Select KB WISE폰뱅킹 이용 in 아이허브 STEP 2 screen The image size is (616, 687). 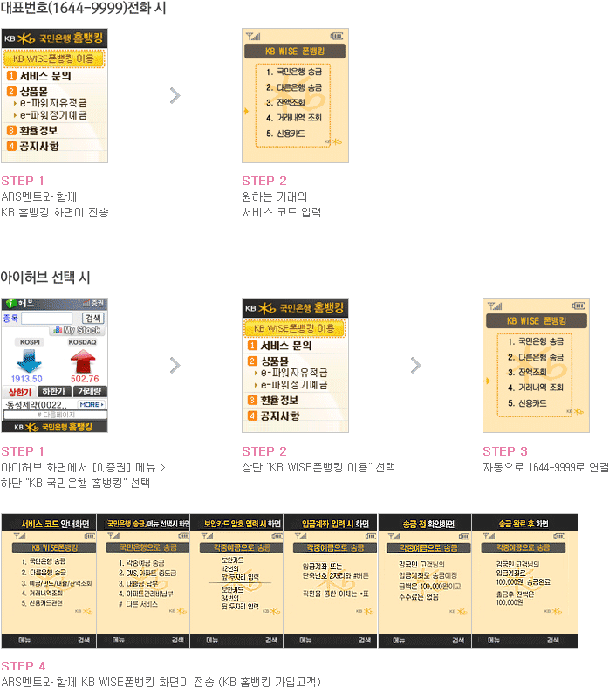click(295, 328)
